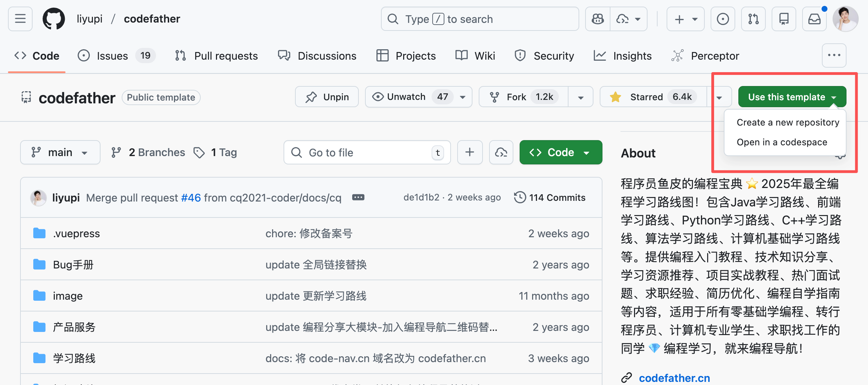Select Create a new repository
868x385 pixels.
pos(788,122)
